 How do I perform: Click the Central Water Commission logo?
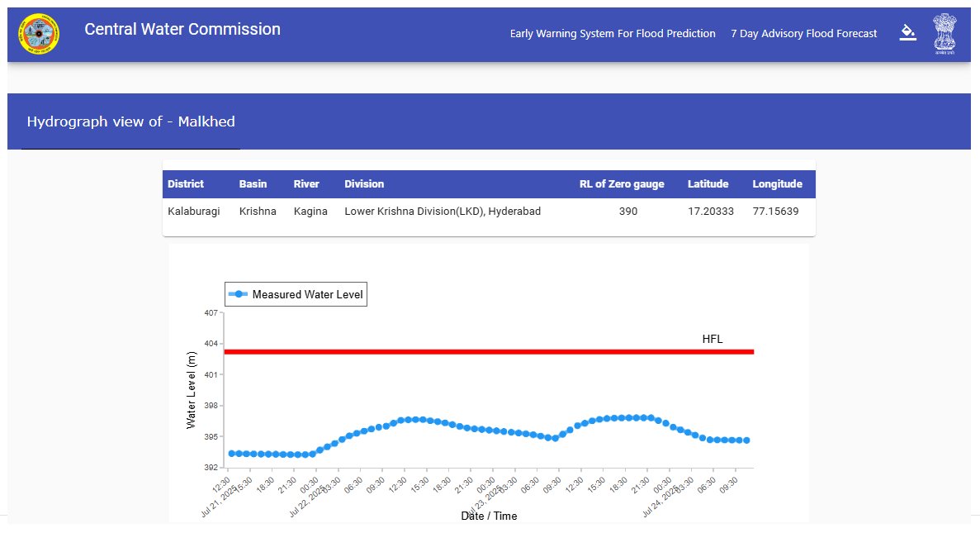pos(39,34)
